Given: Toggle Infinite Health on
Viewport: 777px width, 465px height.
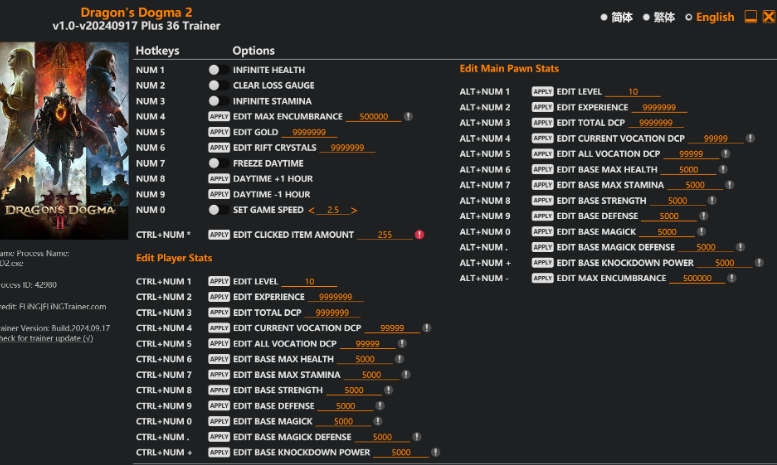Looking at the screenshot, I should (x=214, y=70).
